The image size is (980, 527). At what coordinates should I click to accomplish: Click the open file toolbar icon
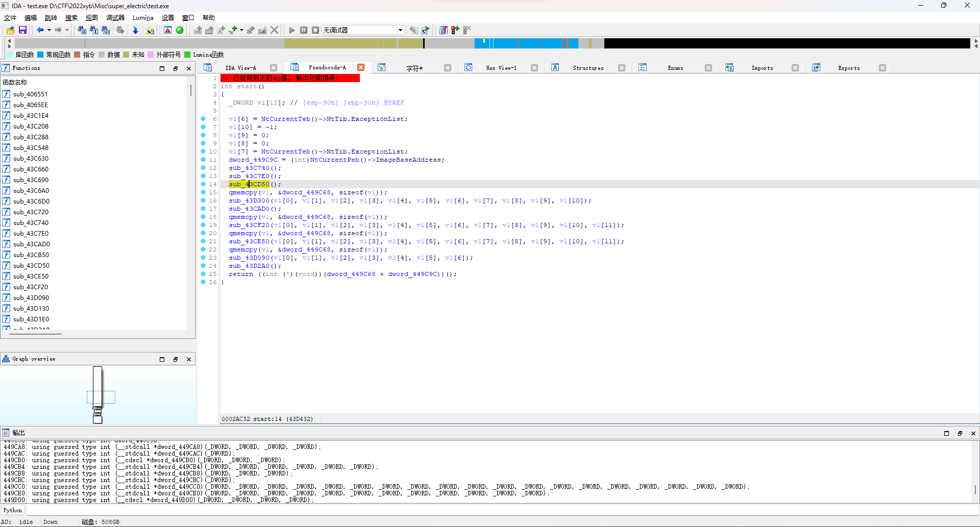click(x=10, y=30)
